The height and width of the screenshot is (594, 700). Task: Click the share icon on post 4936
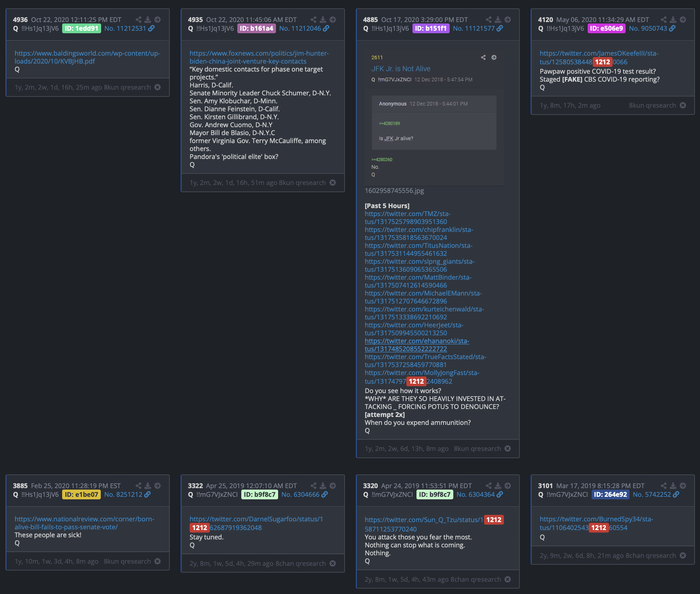pyautogui.click(x=138, y=20)
